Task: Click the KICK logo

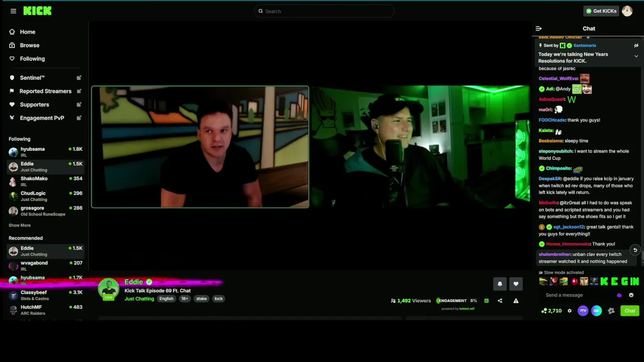Action: point(37,11)
